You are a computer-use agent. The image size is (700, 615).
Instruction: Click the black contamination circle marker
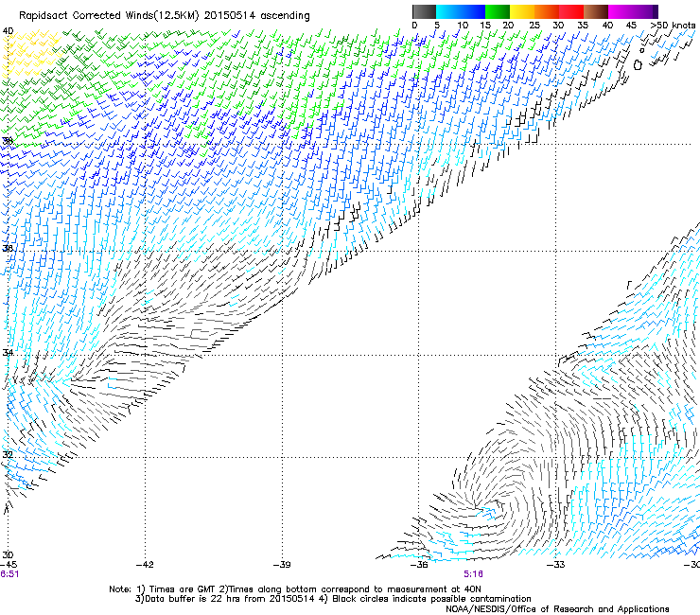tap(638, 65)
